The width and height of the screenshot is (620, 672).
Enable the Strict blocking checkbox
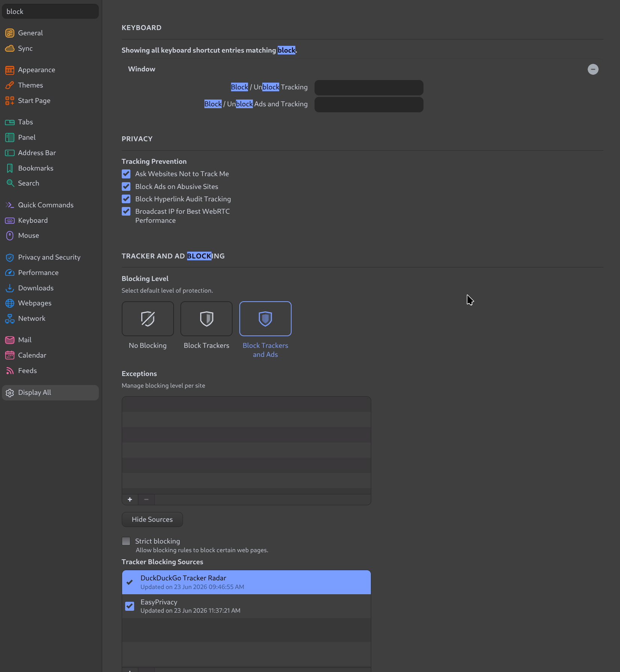click(x=126, y=541)
